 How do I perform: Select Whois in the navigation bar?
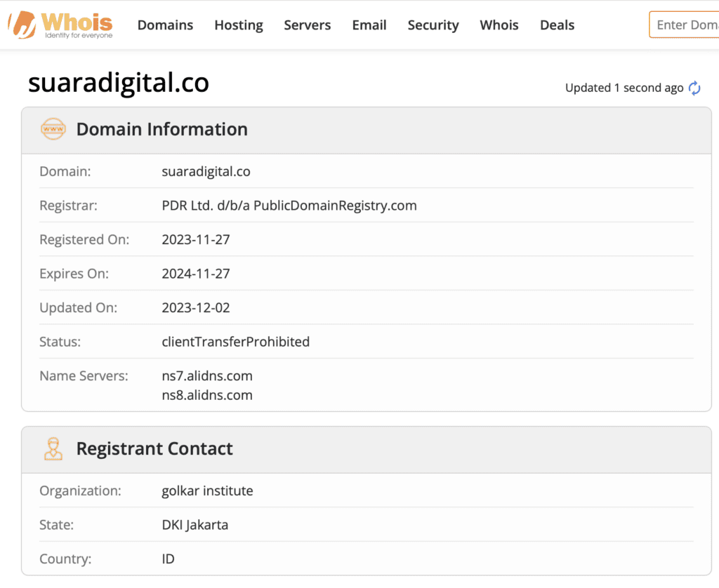click(x=499, y=25)
